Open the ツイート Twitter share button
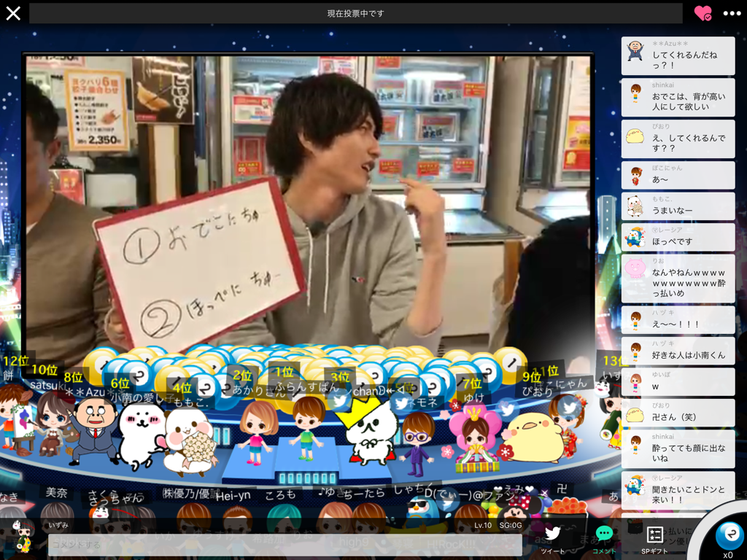This screenshot has height=560, width=747. [553, 539]
